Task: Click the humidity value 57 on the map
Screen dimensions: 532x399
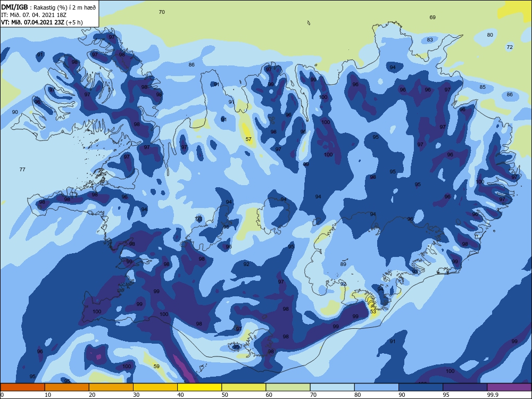Action: pos(248,139)
